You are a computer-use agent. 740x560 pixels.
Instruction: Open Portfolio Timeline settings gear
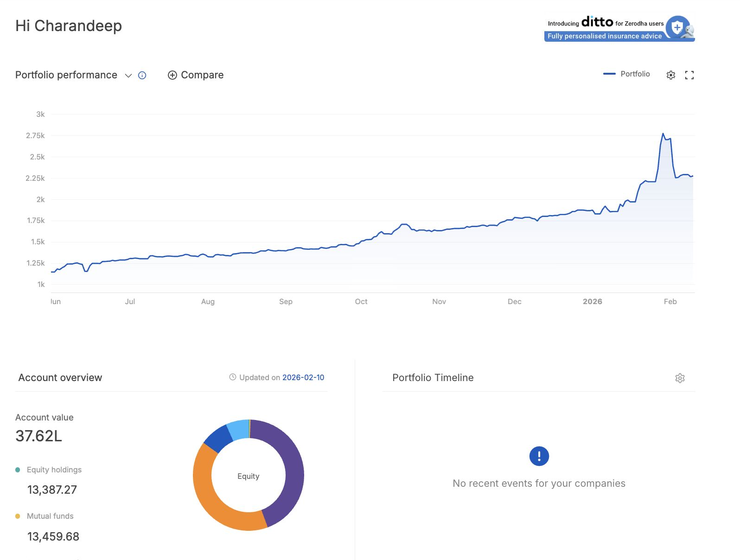tap(680, 378)
